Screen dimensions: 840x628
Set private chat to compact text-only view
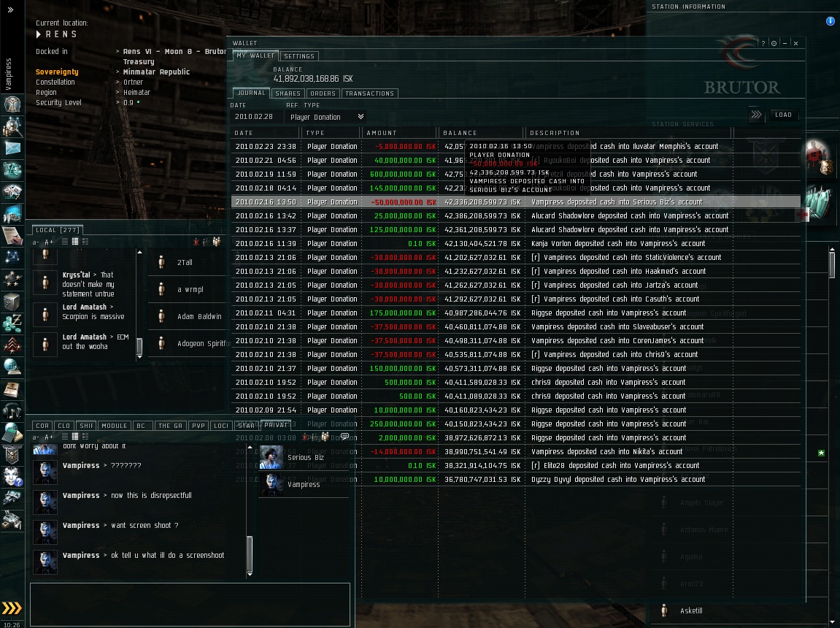click(65, 437)
